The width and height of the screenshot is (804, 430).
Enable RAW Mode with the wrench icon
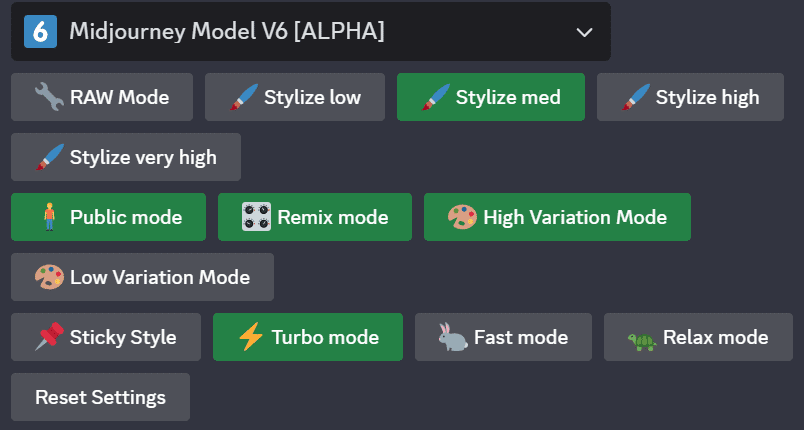[102, 97]
